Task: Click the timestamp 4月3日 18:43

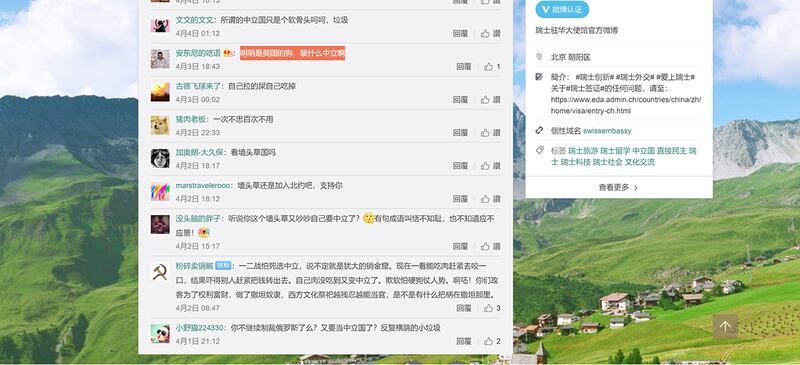Action: [197, 66]
